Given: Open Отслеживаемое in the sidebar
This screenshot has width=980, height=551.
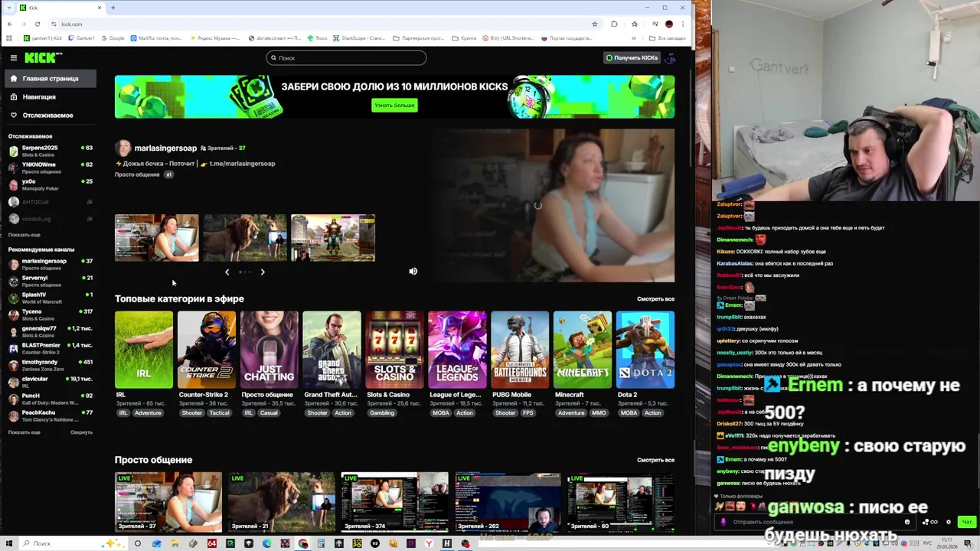Looking at the screenshot, I should tap(50, 116).
